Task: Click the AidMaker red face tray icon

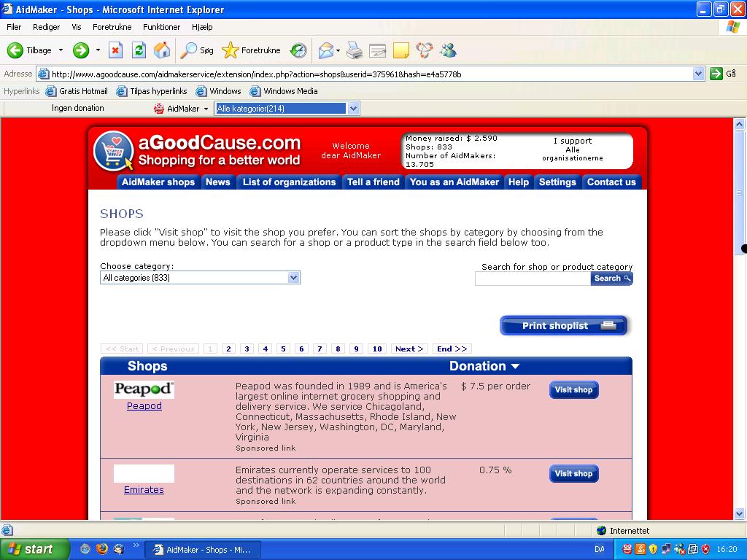Action: click(627, 549)
